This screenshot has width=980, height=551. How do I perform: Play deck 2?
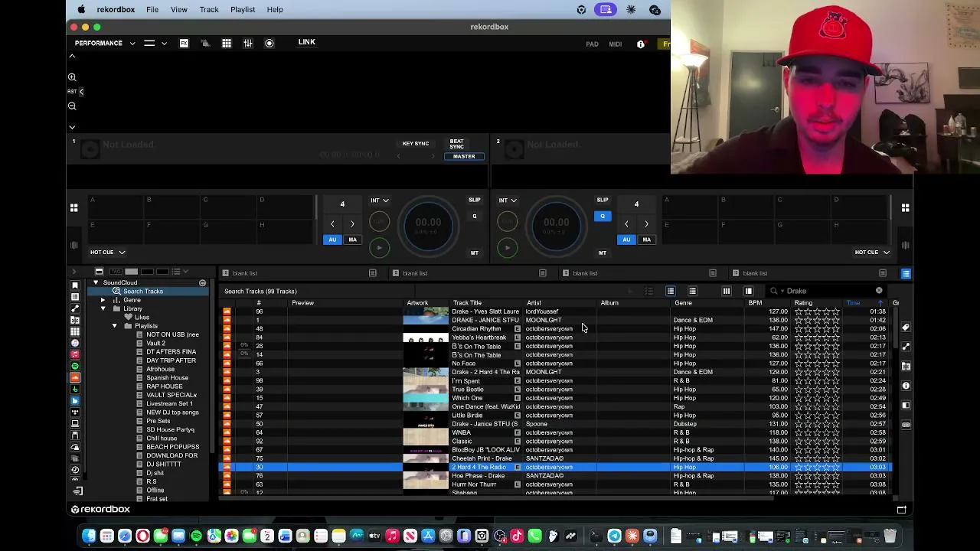[x=507, y=248]
